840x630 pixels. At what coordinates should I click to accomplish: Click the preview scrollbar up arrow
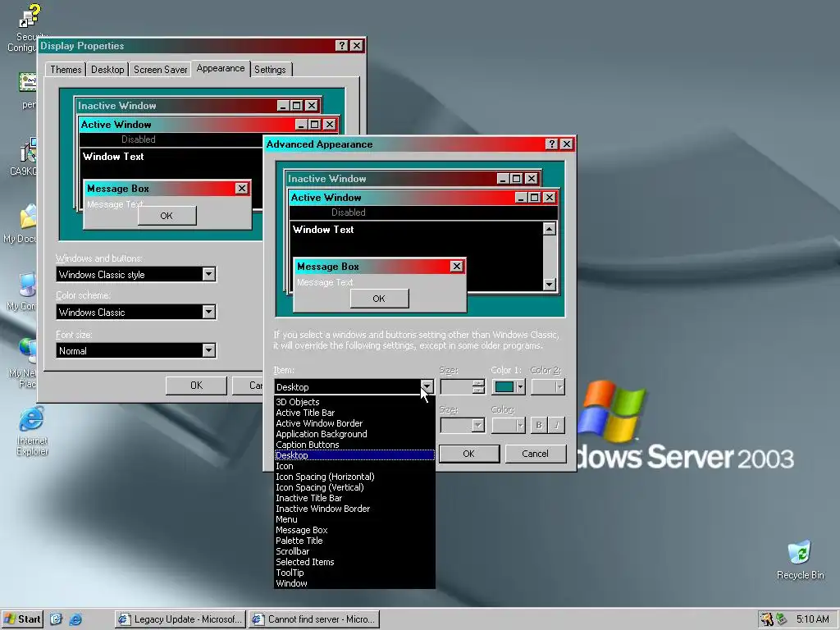tap(549, 229)
